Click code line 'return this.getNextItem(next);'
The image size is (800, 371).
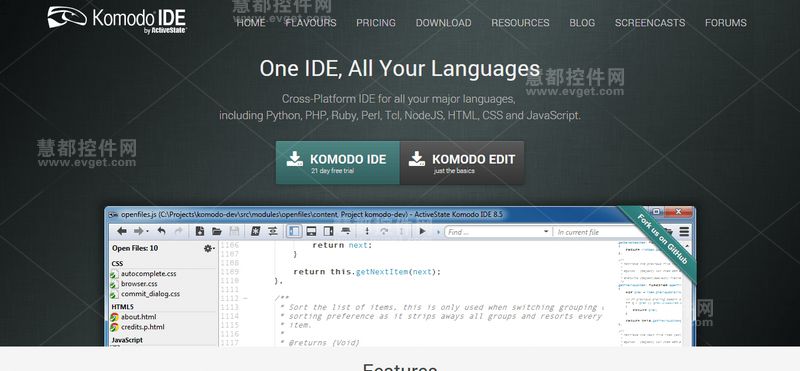pos(367,272)
